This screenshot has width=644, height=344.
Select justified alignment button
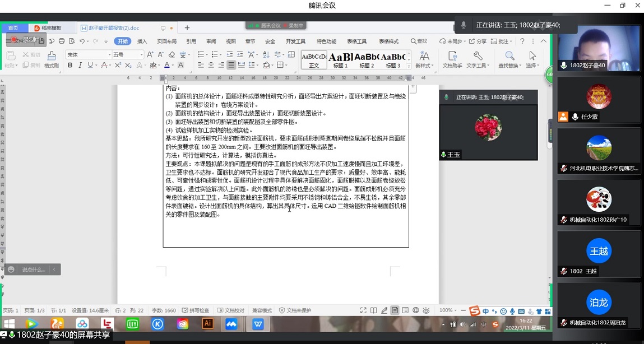(x=231, y=65)
